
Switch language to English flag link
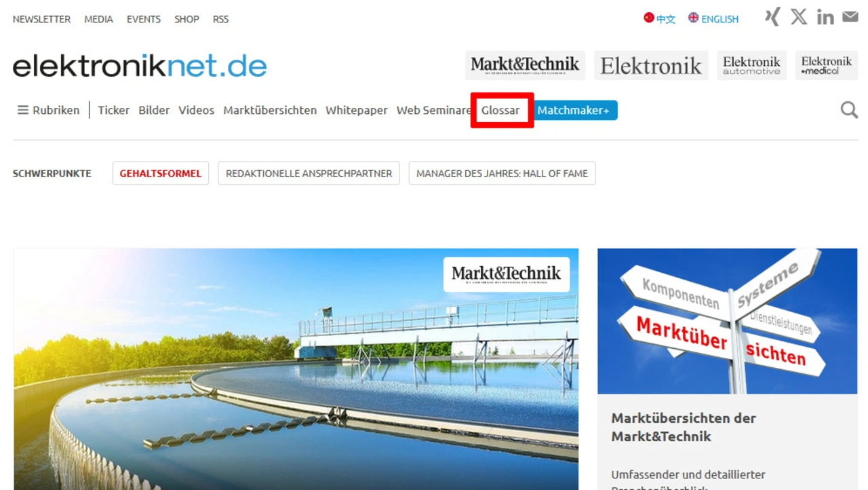point(713,18)
